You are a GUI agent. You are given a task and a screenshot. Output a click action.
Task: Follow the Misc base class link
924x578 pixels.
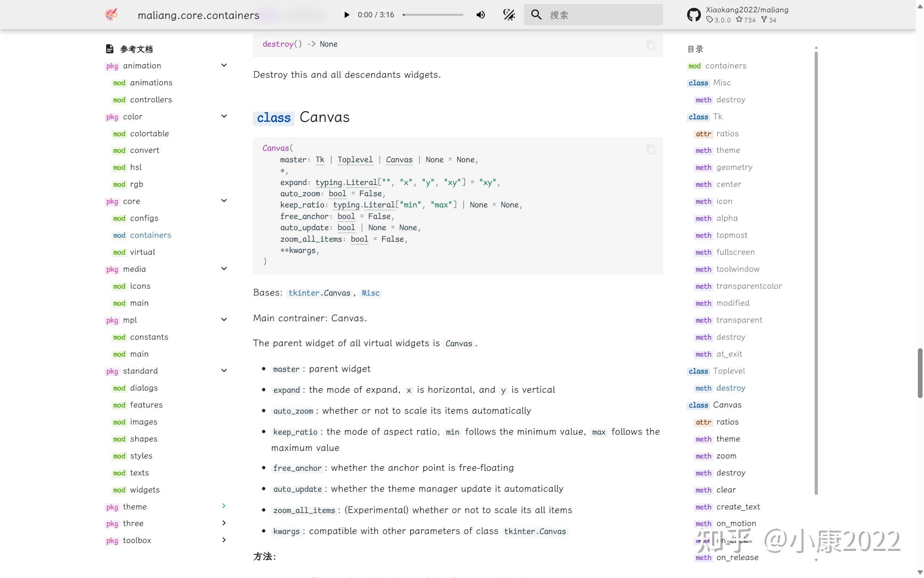pyautogui.click(x=370, y=293)
